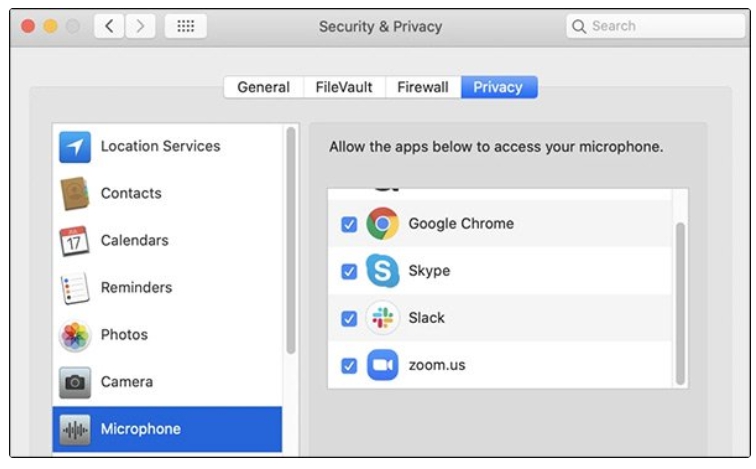756x469 pixels.
Task: Uncheck microphone access for Google Chrome
Action: pyautogui.click(x=348, y=225)
